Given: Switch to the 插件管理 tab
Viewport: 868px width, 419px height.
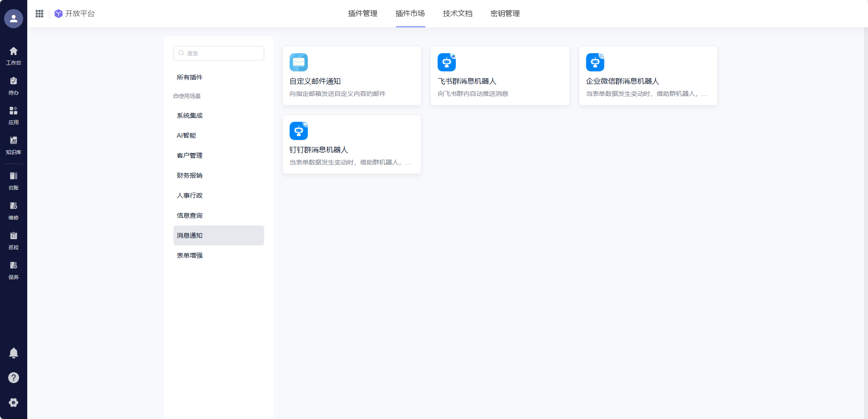Looking at the screenshot, I should 362,14.
